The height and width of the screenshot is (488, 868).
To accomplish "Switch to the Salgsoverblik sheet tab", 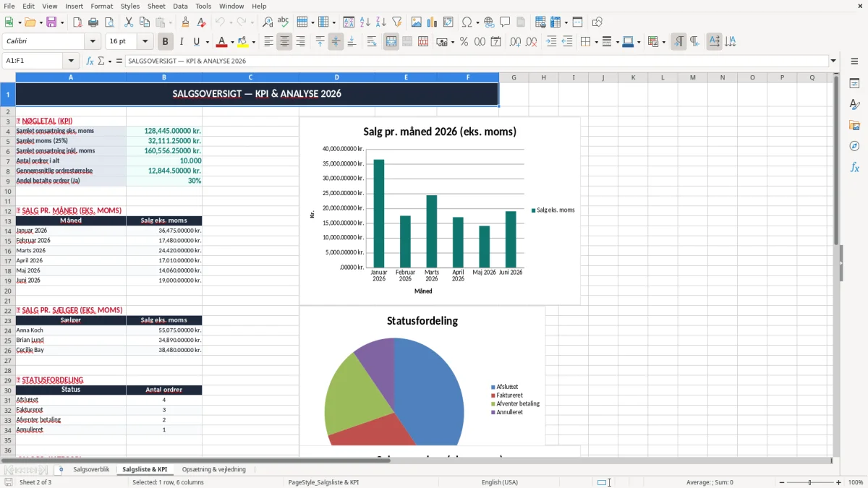I will tap(91, 469).
